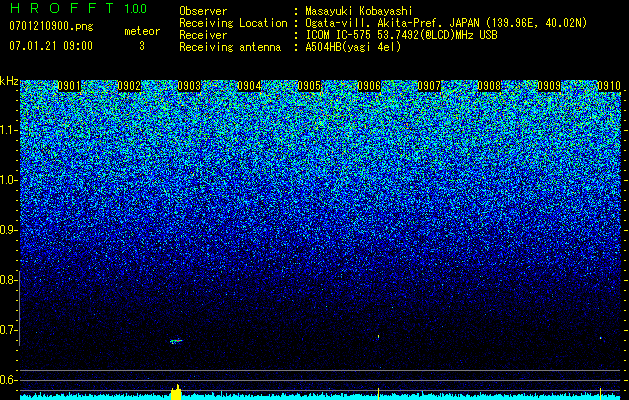Click the Receiving antenna field label

(230, 47)
